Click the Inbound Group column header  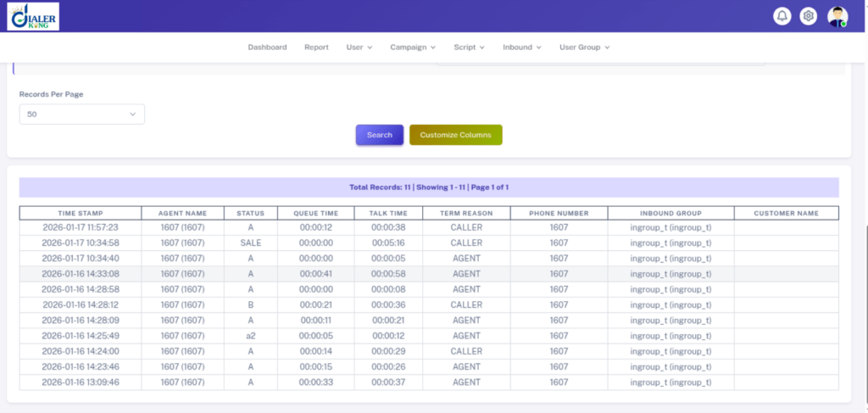[671, 213]
